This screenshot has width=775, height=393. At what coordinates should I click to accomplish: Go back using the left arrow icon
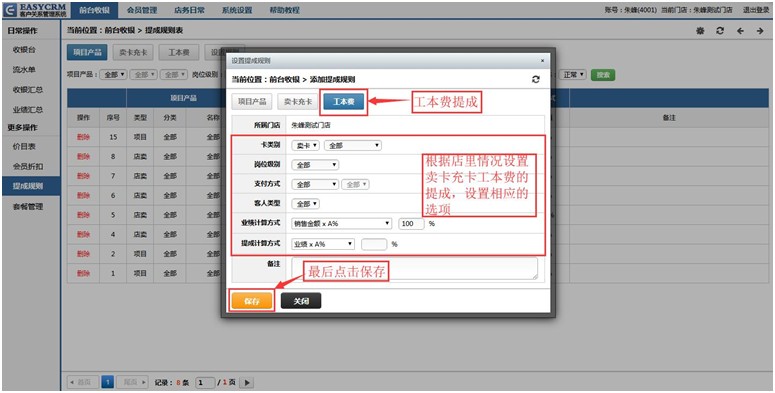pyautogui.click(x=740, y=31)
